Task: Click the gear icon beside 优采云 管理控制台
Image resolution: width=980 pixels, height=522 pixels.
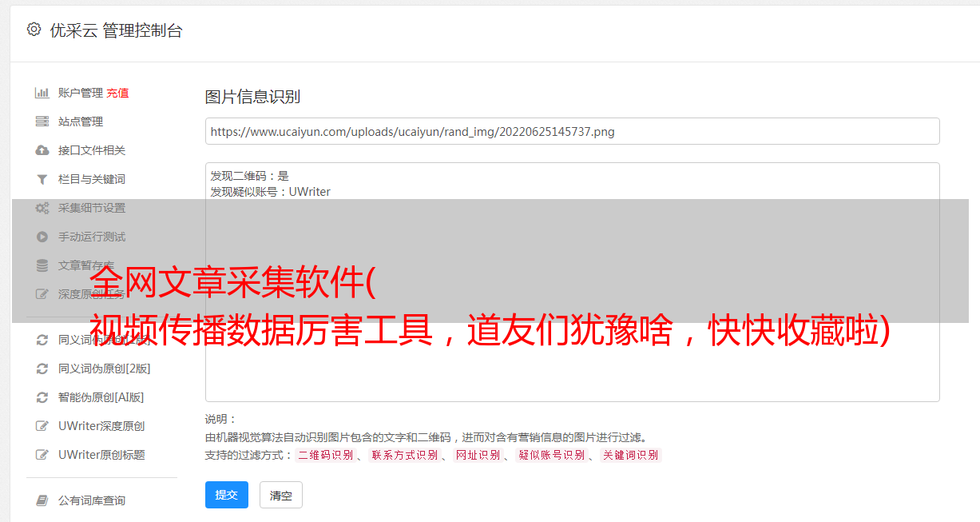Action: 34,30
